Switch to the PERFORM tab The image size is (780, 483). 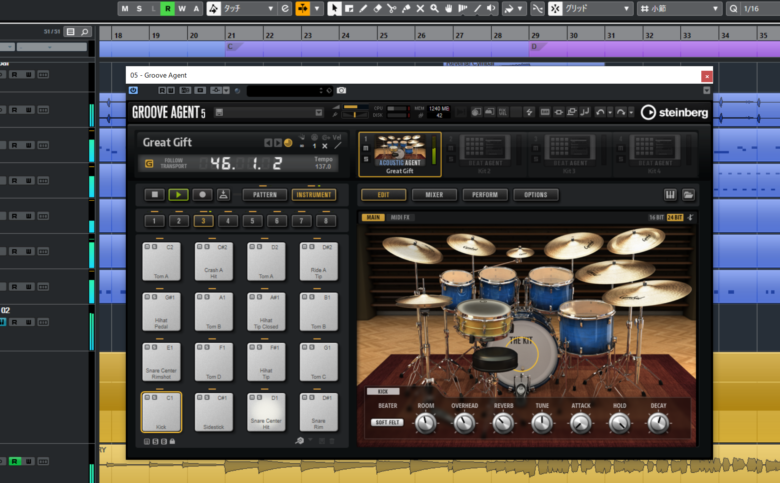[x=485, y=195]
